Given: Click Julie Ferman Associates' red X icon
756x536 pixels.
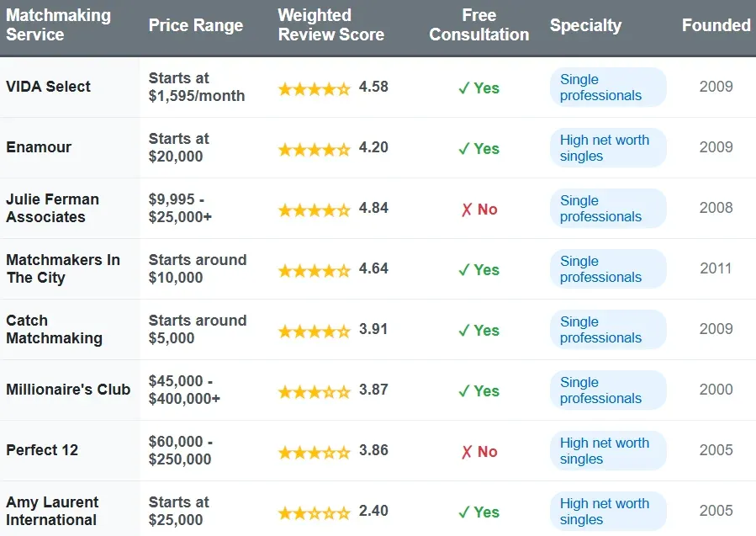Looking at the screenshot, I should coord(467,210).
